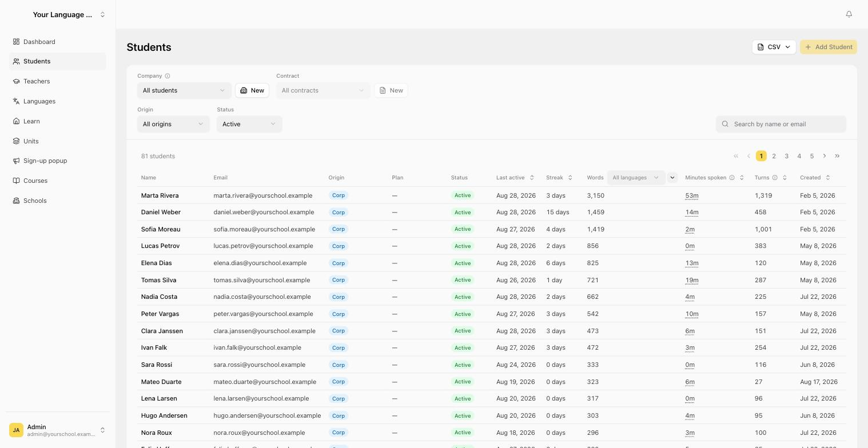This screenshot has height=448, width=868.
Task: Go to the next page arrow
Action: pyautogui.click(x=825, y=156)
